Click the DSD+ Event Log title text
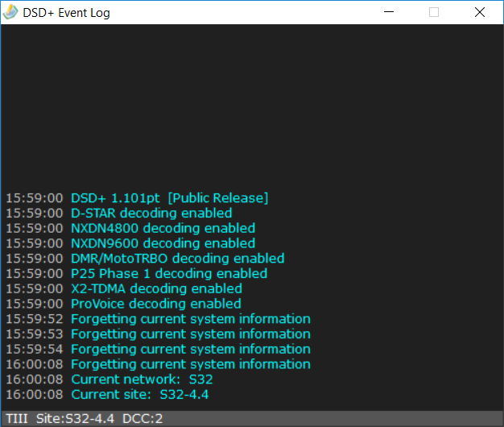The image size is (504, 427). click(67, 13)
